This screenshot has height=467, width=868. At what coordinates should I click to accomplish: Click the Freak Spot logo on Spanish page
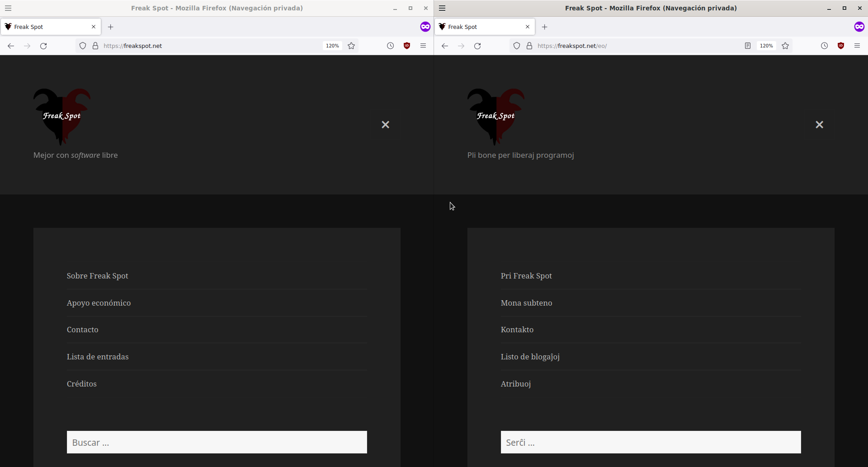62,117
